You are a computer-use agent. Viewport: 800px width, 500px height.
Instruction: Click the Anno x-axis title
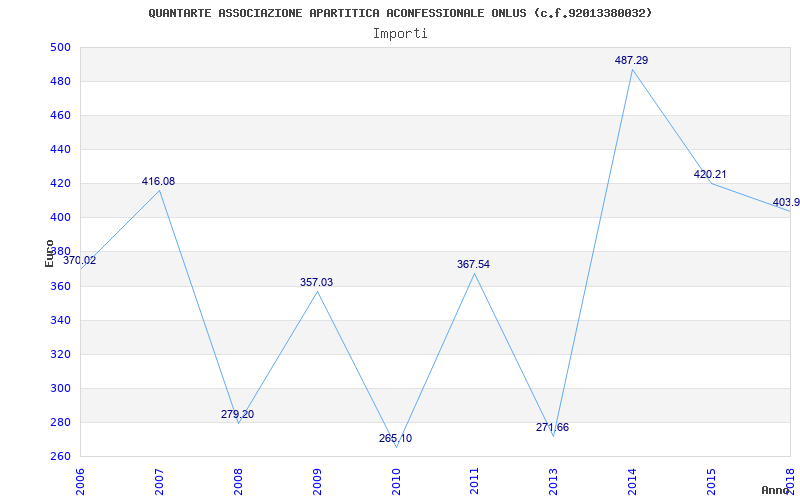pyautogui.click(x=776, y=490)
